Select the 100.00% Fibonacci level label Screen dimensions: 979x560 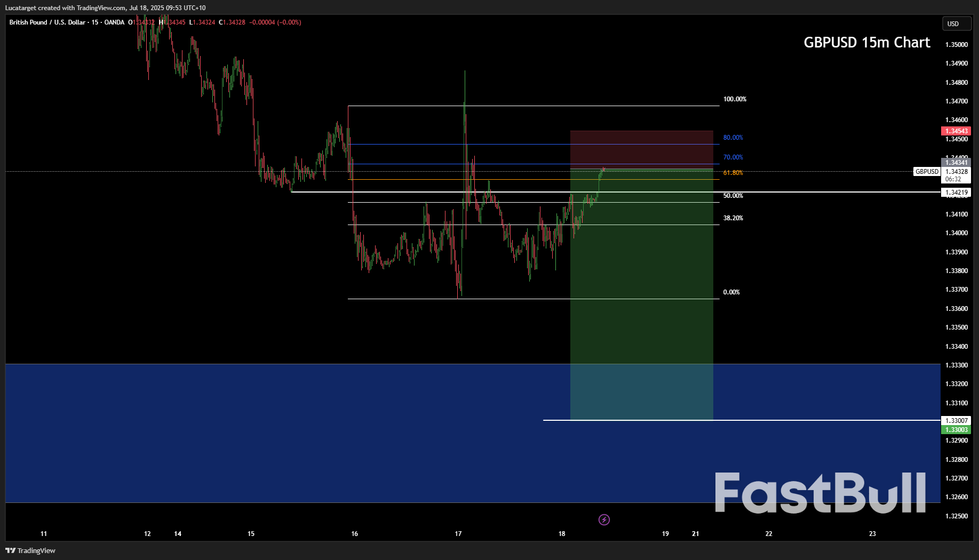(x=735, y=99)
